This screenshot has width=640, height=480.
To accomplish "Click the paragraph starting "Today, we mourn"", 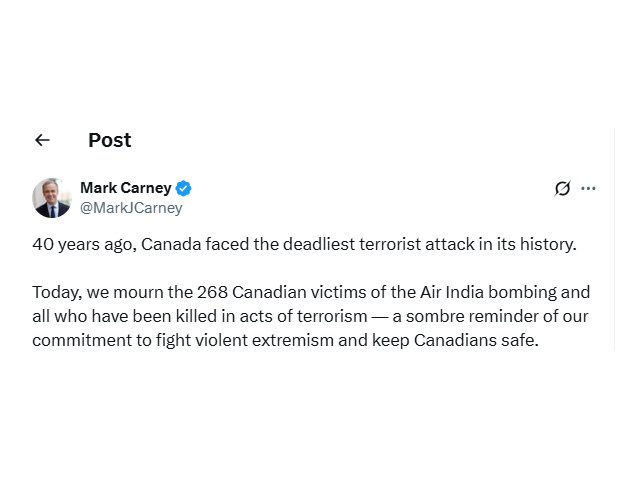I will pyautogui.click(x=311, y=316).
